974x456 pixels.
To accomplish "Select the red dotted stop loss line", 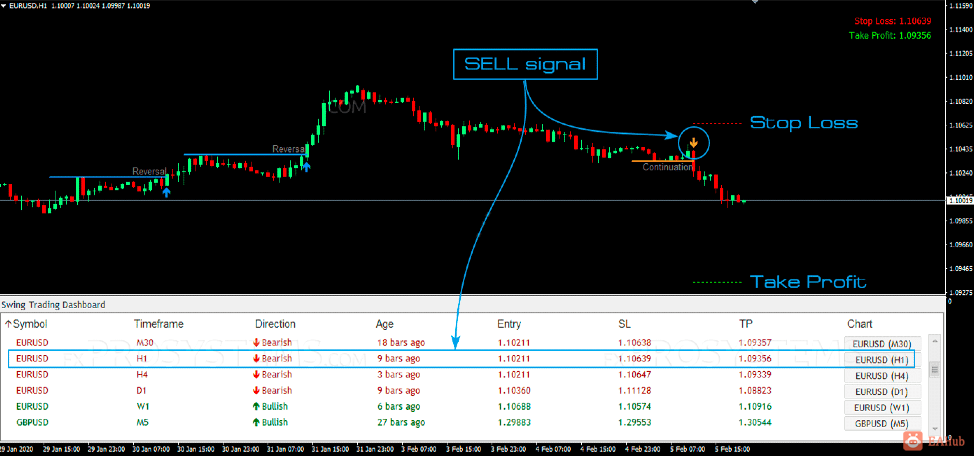I will point(717,124).
